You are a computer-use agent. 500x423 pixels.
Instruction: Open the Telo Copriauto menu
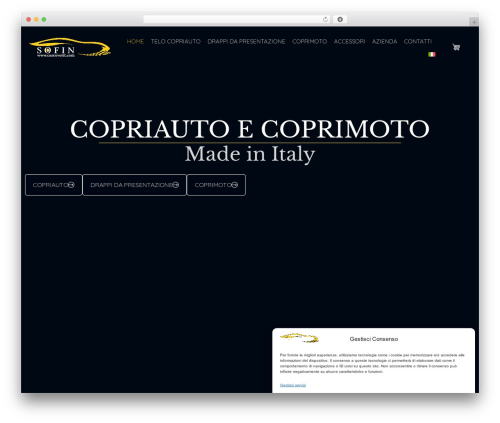(176, 41)
